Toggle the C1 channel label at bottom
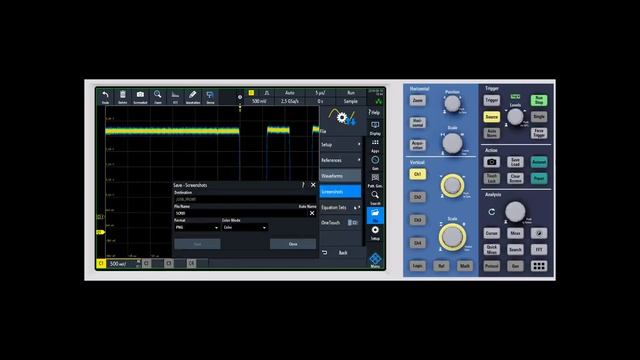The height and width of the screenshot is (360, 640). (101, 264)
